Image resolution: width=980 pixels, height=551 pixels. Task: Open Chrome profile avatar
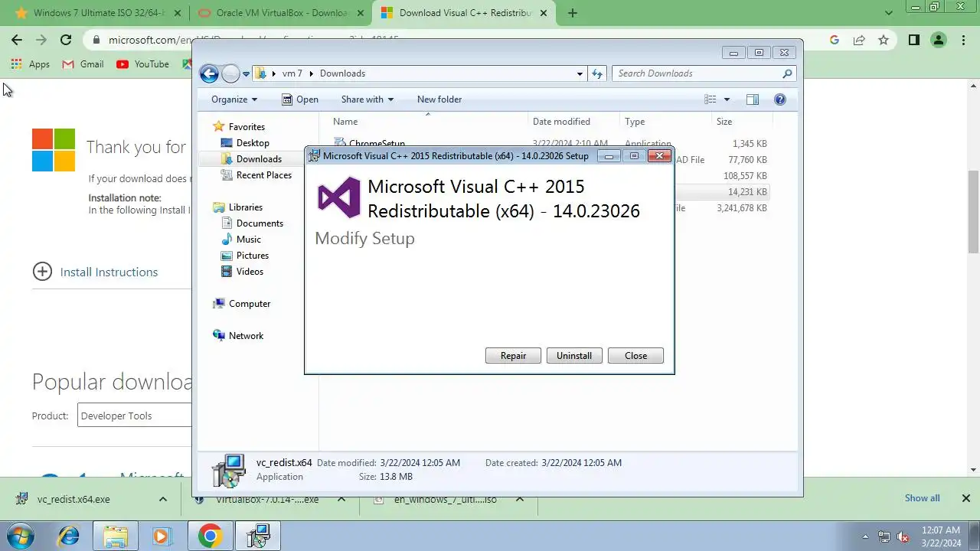[939, 40]
